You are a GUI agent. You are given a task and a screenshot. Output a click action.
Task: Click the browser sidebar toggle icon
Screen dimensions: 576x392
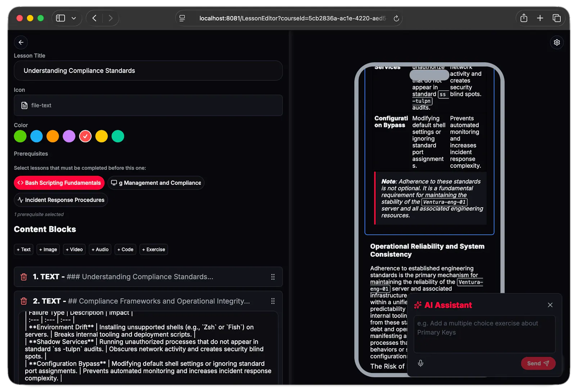click(60, 18)
